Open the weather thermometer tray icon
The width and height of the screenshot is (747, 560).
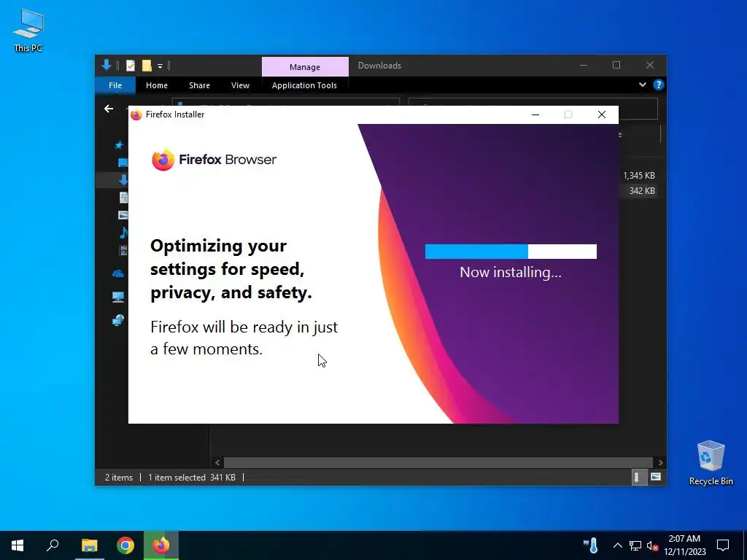coord(591,545)
